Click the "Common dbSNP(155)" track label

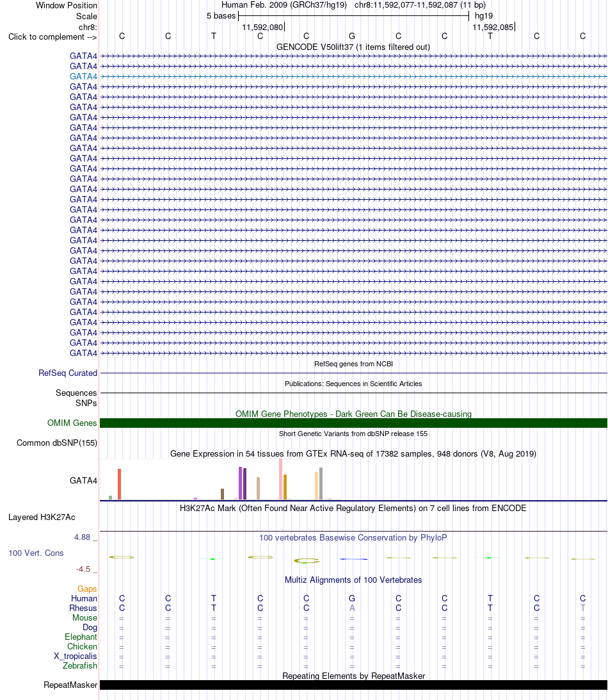tap(57, 443)
